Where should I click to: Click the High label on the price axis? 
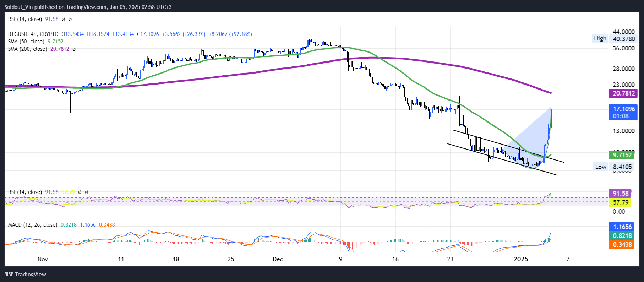tap(600, 39)
